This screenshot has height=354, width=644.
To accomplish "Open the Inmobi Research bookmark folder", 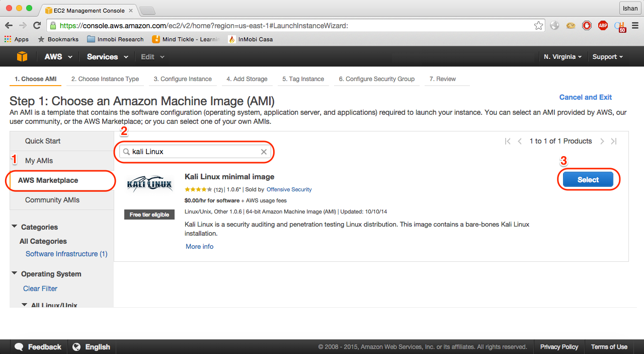I will (x=115, y=39).
